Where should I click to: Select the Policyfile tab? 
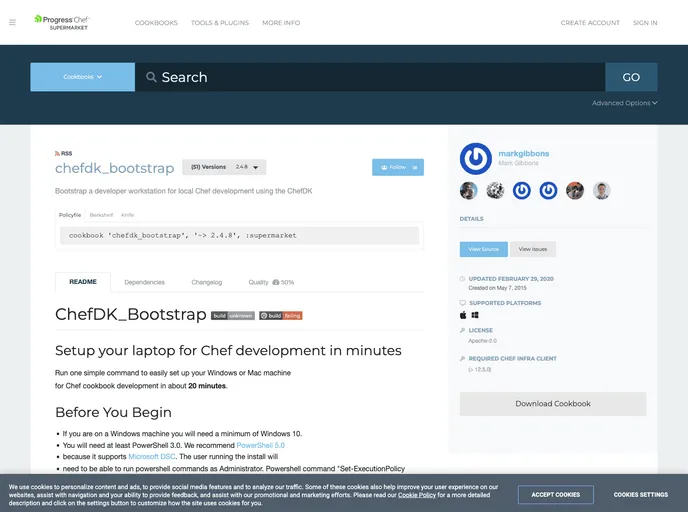[x=70, y=215]
